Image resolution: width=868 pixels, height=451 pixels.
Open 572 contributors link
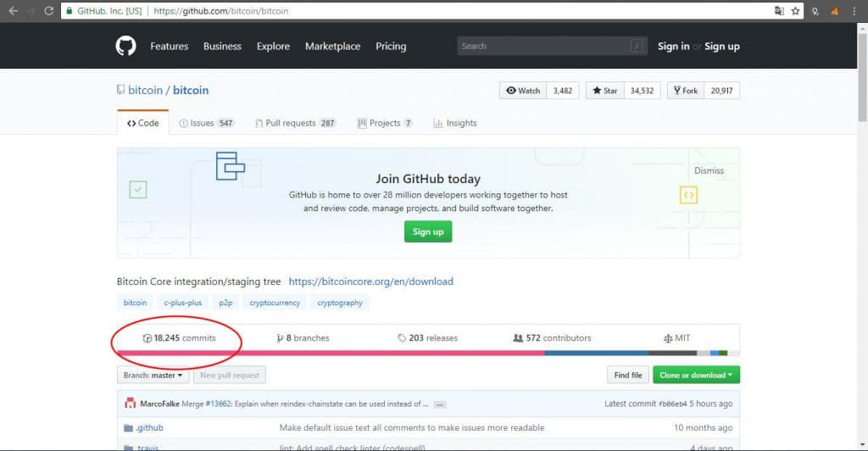552,338
